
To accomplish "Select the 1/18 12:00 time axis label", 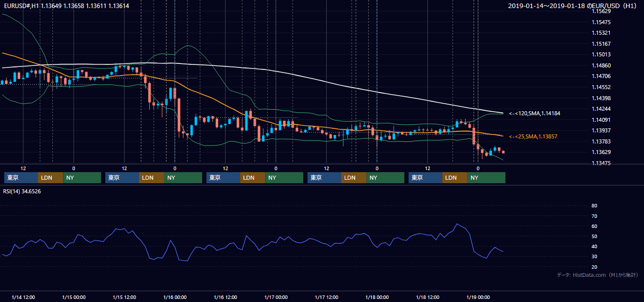I will [427, 297].
